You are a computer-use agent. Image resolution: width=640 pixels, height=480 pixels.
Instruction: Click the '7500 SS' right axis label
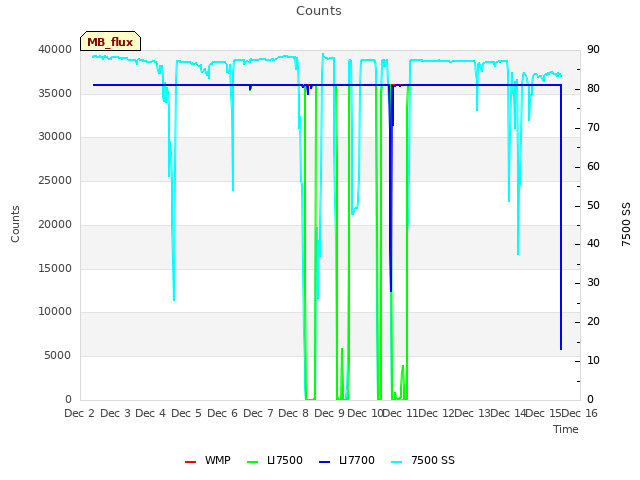click(x=626, y=224)
